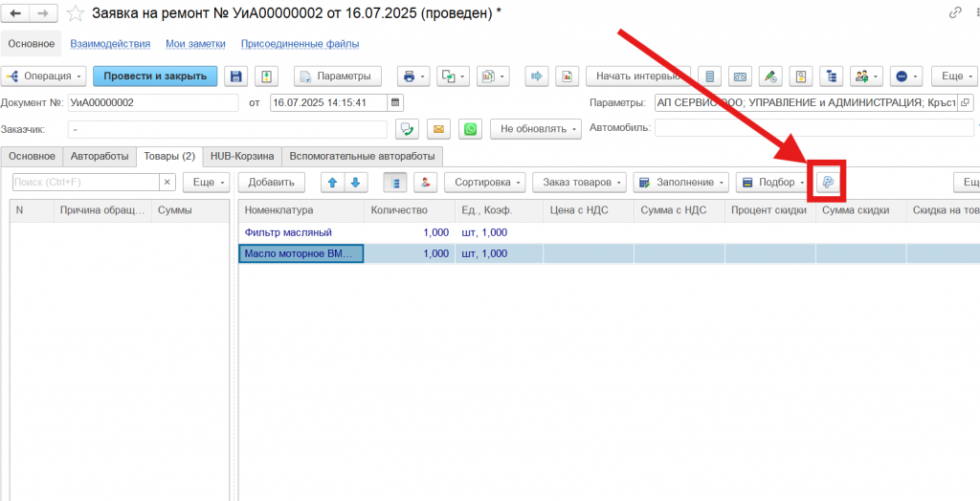The image size is (980, 501).
Task: Add the document to favorites star
Action: tap(76, 13)
